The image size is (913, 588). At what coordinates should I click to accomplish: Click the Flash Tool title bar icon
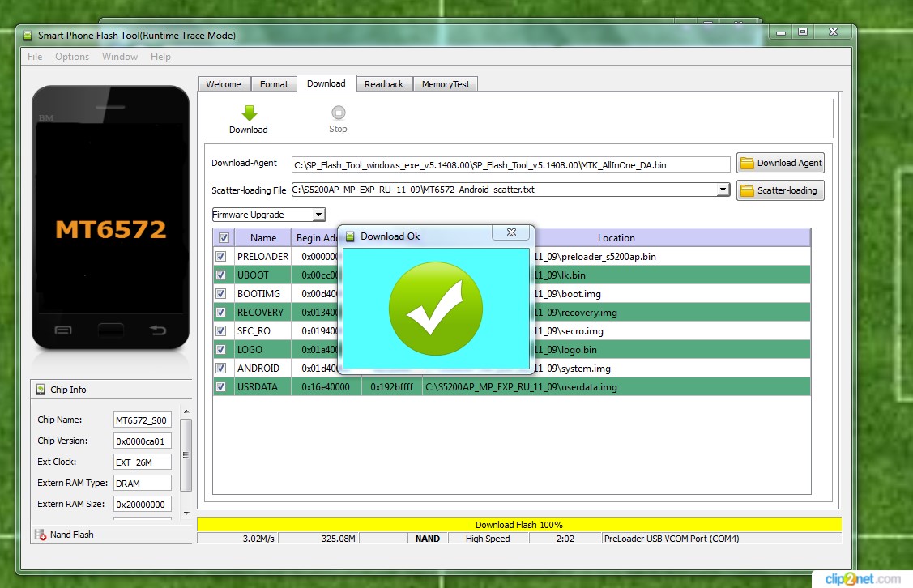click(27, 36)
